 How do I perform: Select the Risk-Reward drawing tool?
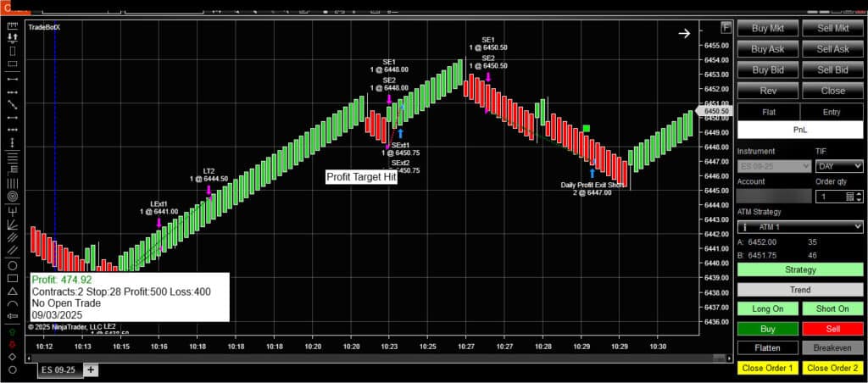coord(12,39)
